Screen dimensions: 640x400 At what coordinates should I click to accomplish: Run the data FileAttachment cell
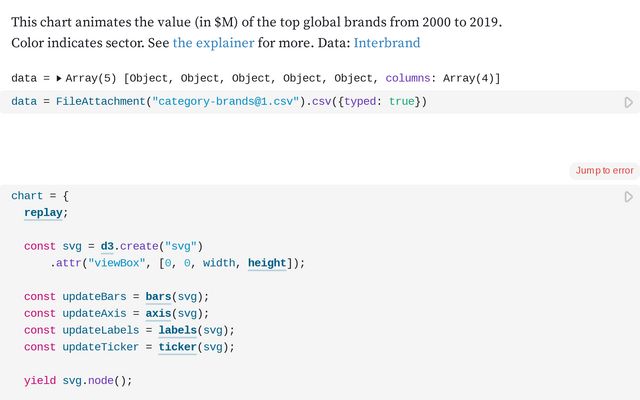click(628, 102)
